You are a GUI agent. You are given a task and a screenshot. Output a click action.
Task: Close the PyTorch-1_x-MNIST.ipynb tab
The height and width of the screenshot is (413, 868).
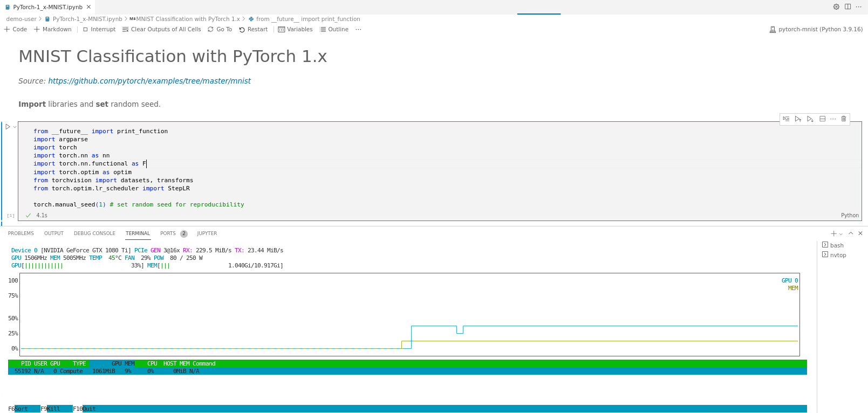(x=88, y=7)
